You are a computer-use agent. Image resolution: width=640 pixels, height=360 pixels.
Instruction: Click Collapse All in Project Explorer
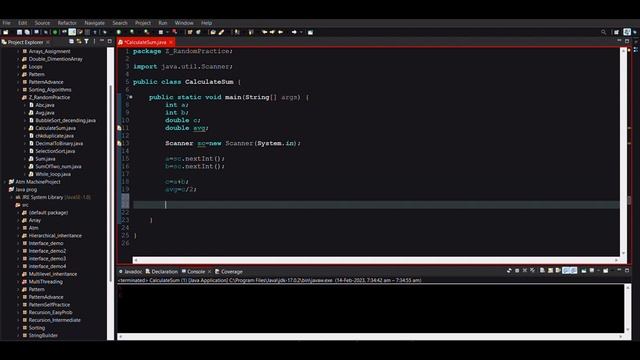pyautogui.click(x=71, y=42)
